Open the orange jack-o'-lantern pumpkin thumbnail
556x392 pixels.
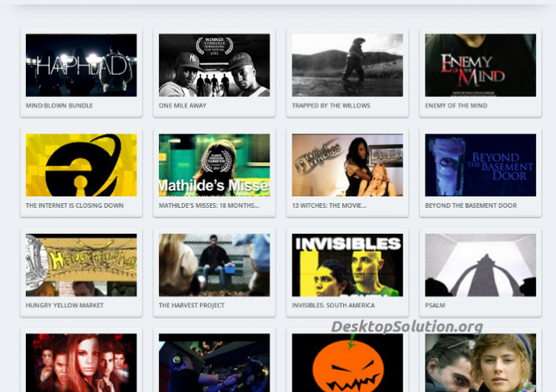[x=347, y=363]
